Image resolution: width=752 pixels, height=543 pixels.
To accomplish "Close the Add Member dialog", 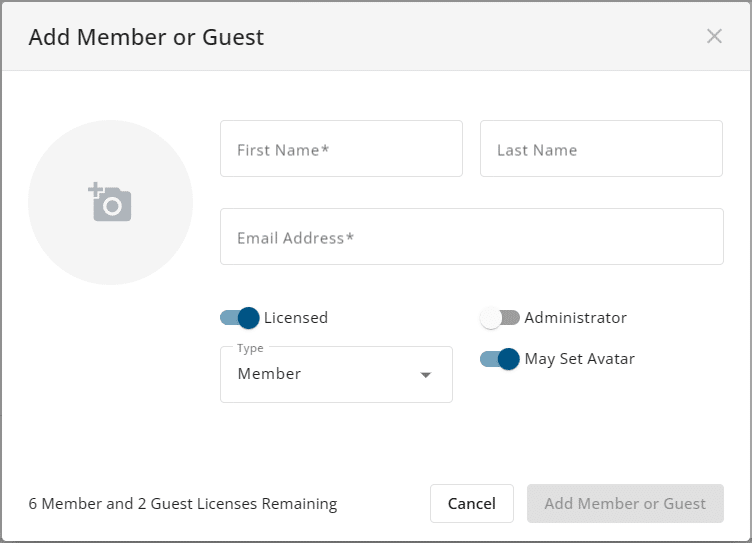I will (714, 37).
